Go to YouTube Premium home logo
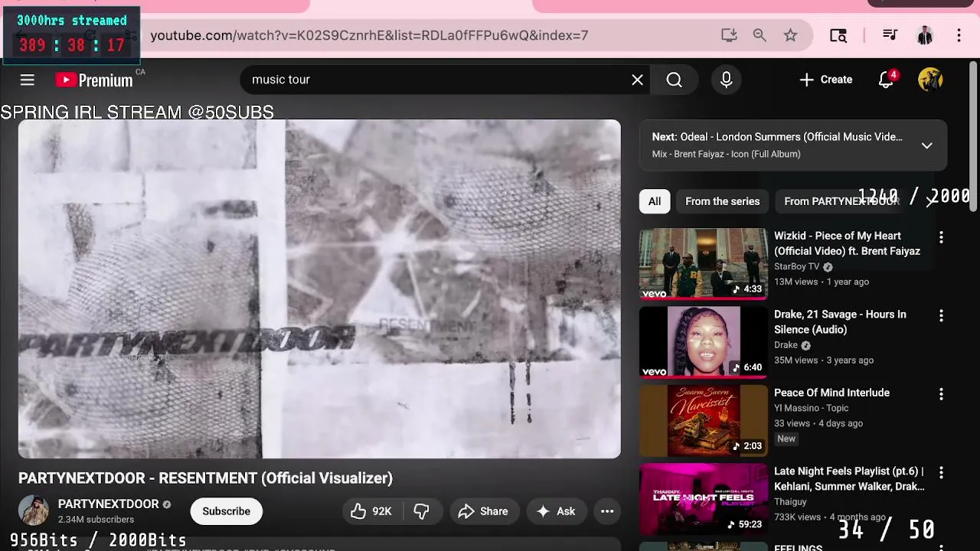Image resolution: width=980 pixels, height=551 pixels. click(94, 80)
